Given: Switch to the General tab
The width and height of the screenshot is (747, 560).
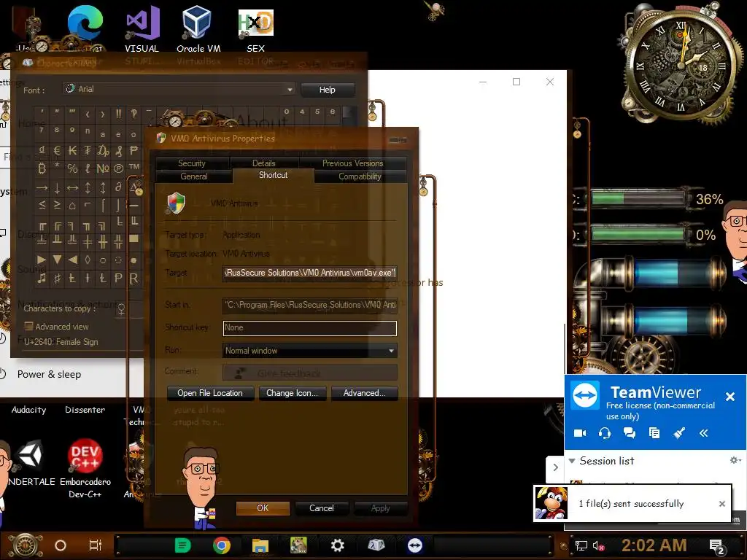Looking at the screenshot, I should point(194,176).
